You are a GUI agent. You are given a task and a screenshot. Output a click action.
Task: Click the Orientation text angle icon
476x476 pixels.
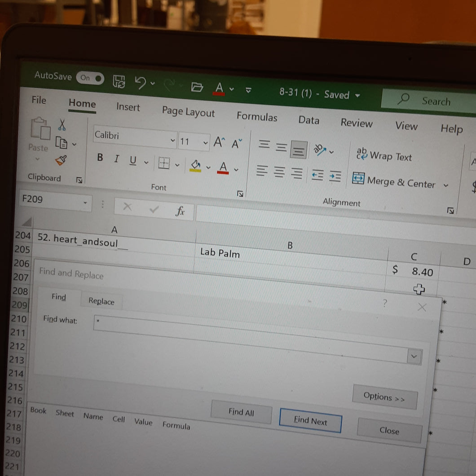(320, 150)
